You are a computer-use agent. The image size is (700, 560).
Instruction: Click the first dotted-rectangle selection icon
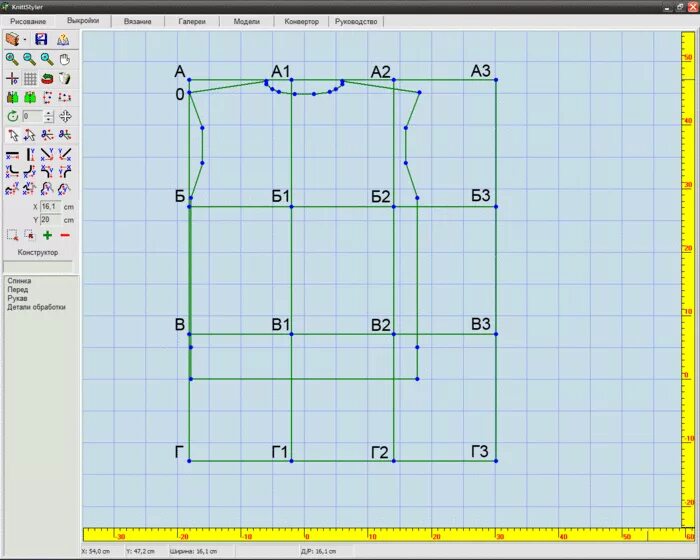[x=12, y=235]
